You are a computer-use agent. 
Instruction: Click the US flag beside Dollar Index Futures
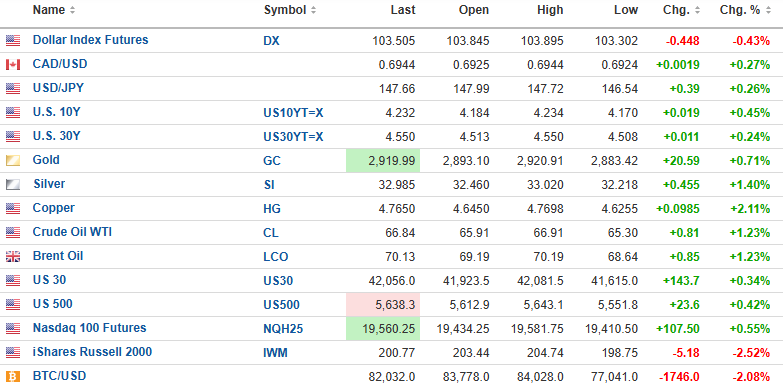click(x=13, y=40)
